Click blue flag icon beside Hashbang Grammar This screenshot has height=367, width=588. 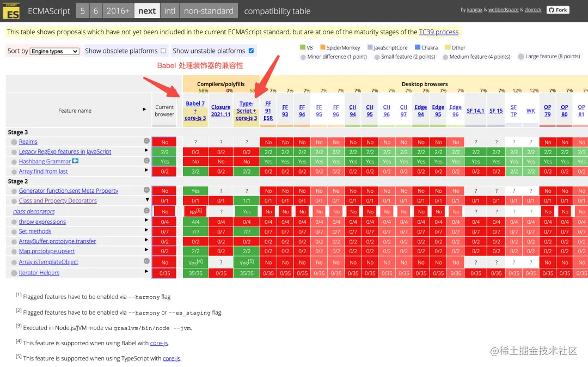click(75, 161)
